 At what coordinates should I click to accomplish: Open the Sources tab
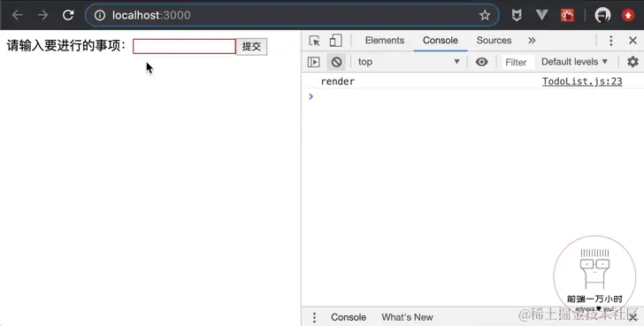click(494, 40)
